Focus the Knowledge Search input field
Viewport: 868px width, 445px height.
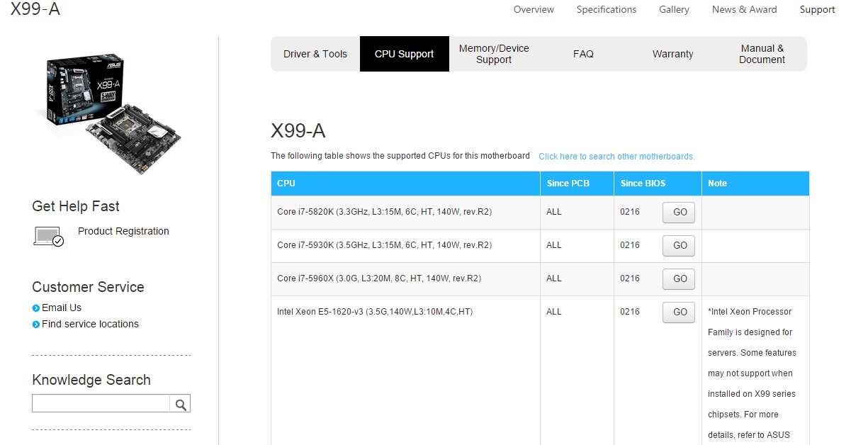point(101,405)
